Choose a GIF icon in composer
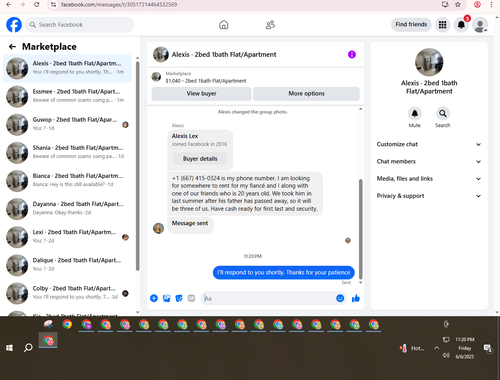The image size is (500, 380). point(191,298)
